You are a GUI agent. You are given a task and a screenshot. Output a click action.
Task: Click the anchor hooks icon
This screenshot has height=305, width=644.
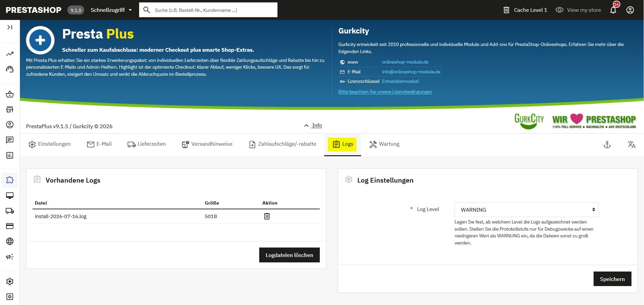[x=607, y=145]
